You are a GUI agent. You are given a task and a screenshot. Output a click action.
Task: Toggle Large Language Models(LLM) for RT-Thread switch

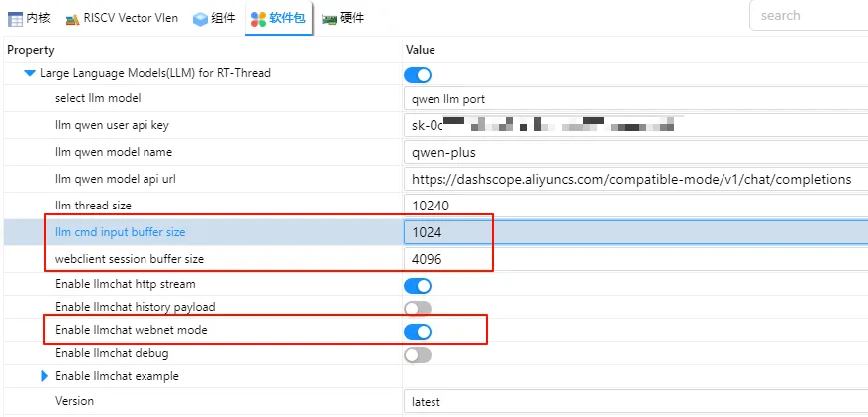point(418,74)
